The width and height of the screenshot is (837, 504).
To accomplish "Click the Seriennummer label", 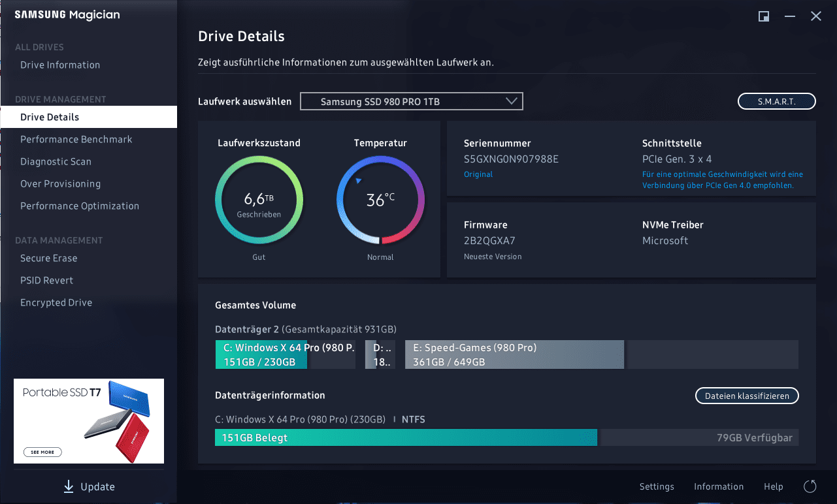I will tap(497, 143).
